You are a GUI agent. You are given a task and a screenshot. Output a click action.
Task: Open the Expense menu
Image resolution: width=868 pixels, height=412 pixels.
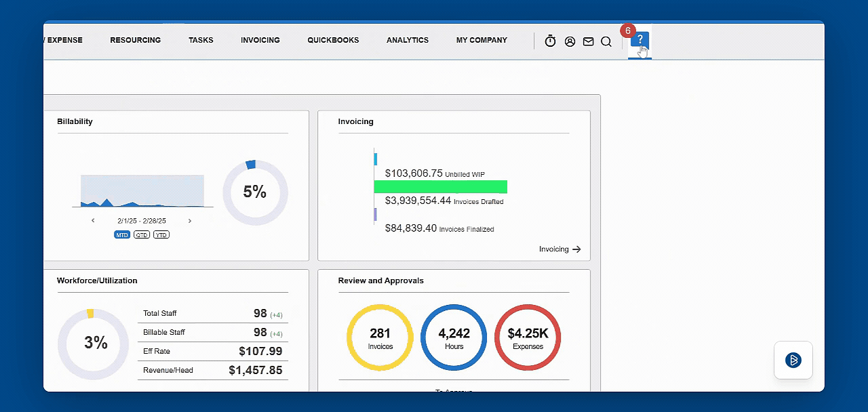(x=63, y=40)
